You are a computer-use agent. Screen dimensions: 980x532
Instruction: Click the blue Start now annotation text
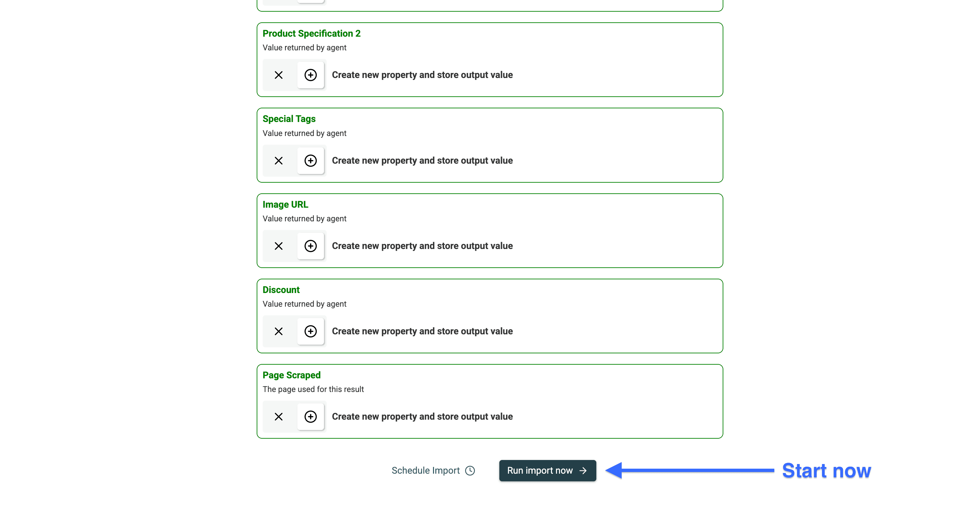pyautogui.click(x=826, y=470)
